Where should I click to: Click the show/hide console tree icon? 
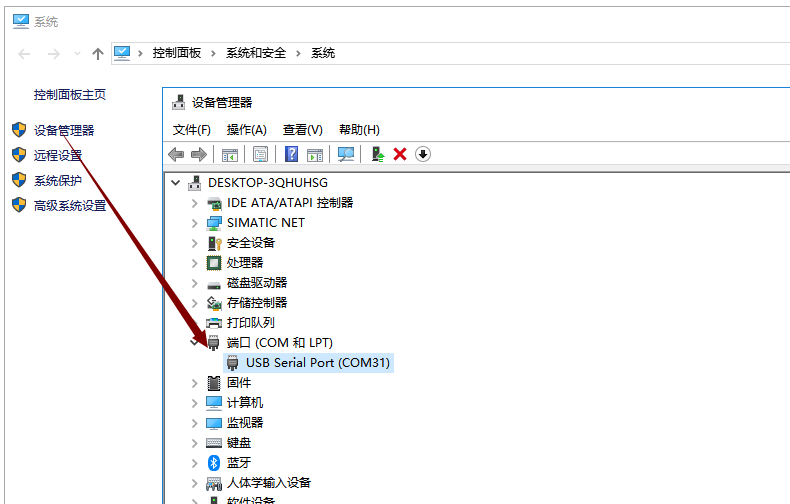coord(230,154)
